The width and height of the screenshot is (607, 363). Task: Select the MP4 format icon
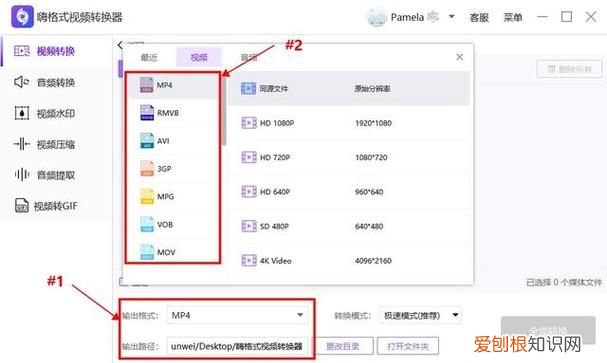(146, 85)
